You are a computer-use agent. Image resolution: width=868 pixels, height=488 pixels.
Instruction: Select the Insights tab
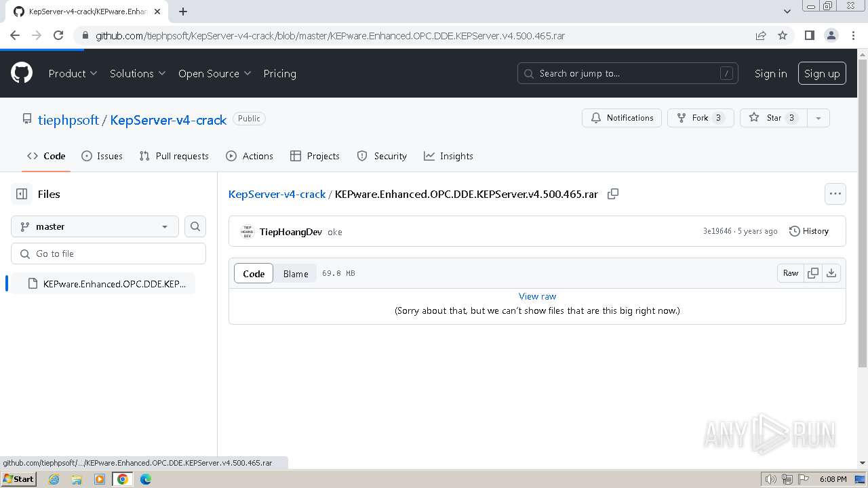point(448,156)
